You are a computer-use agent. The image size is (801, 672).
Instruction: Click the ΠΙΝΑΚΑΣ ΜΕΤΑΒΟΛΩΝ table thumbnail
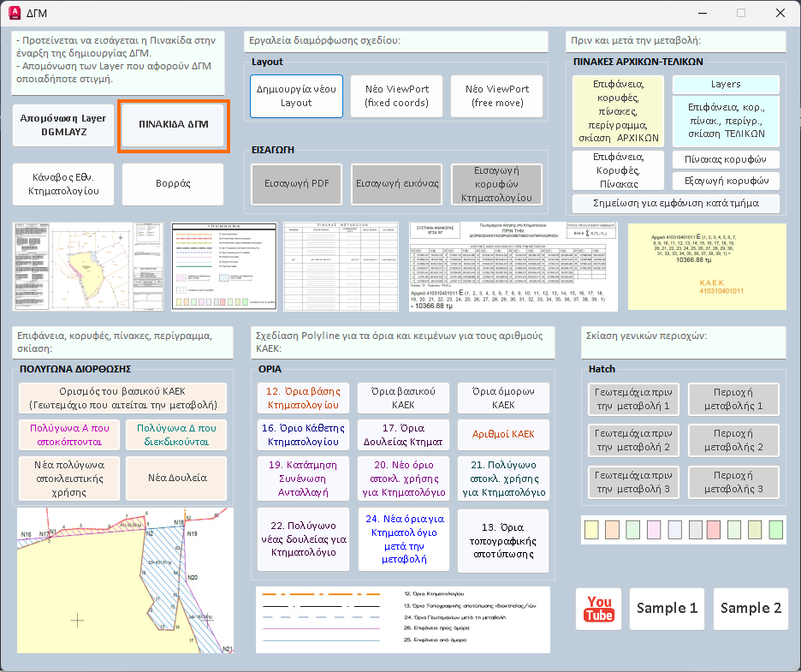(341, 267)
